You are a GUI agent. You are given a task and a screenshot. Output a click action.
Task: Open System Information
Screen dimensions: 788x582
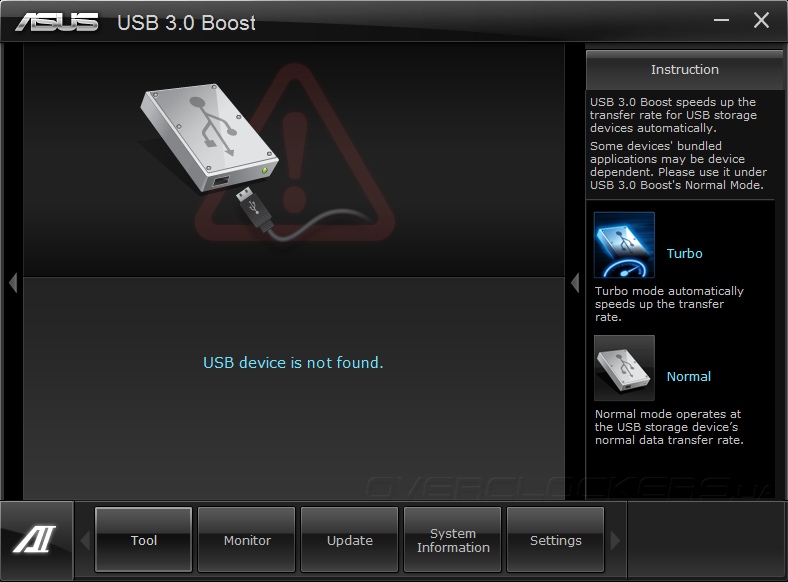point(453,540)
